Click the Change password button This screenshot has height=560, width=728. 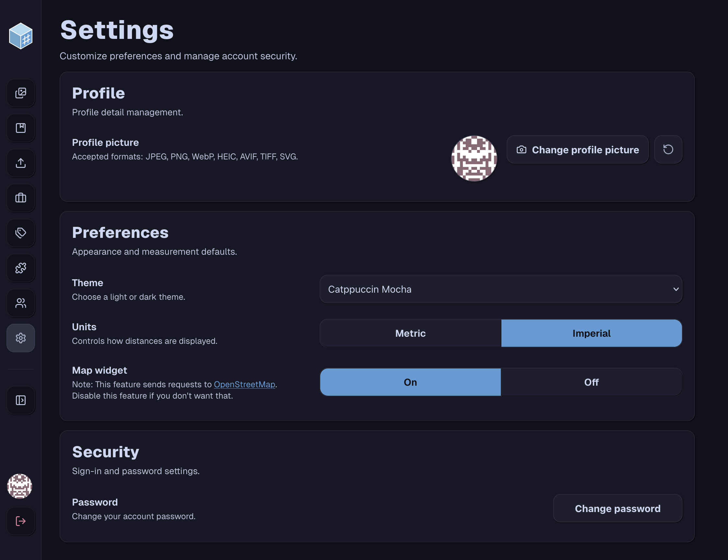[617, 508]
